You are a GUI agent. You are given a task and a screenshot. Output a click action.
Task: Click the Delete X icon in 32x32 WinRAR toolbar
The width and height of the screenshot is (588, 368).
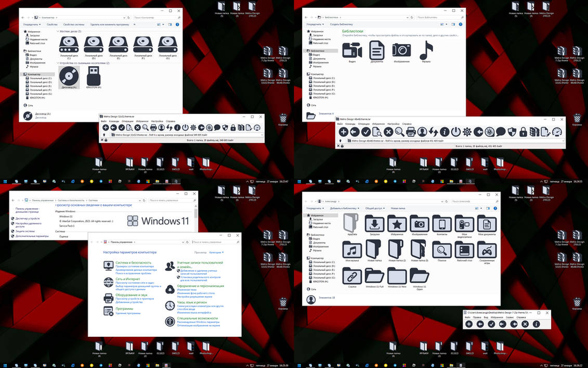(138, 128)
